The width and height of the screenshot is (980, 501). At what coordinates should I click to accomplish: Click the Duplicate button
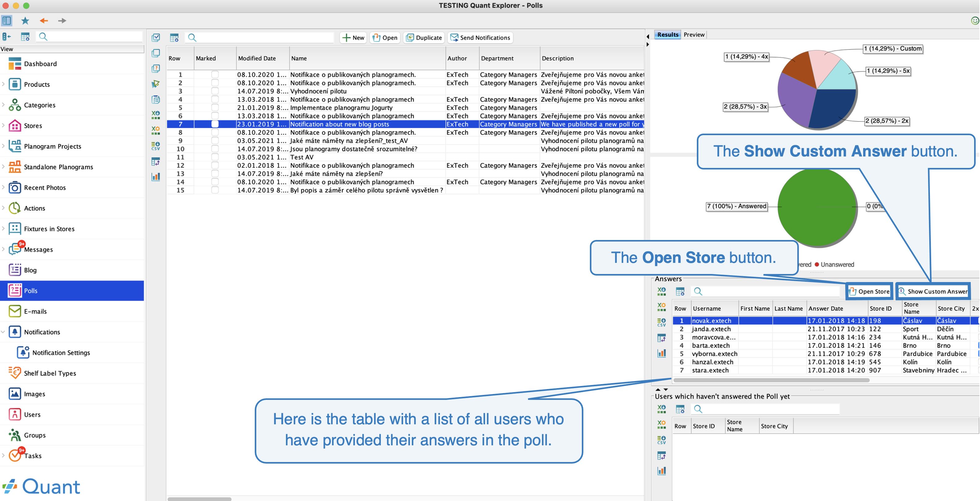424,37
